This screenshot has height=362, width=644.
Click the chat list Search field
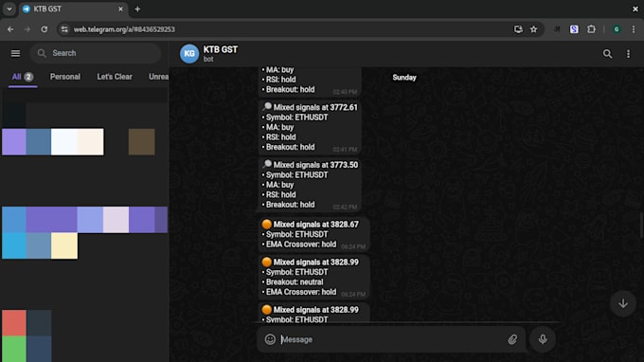[96, 53]
